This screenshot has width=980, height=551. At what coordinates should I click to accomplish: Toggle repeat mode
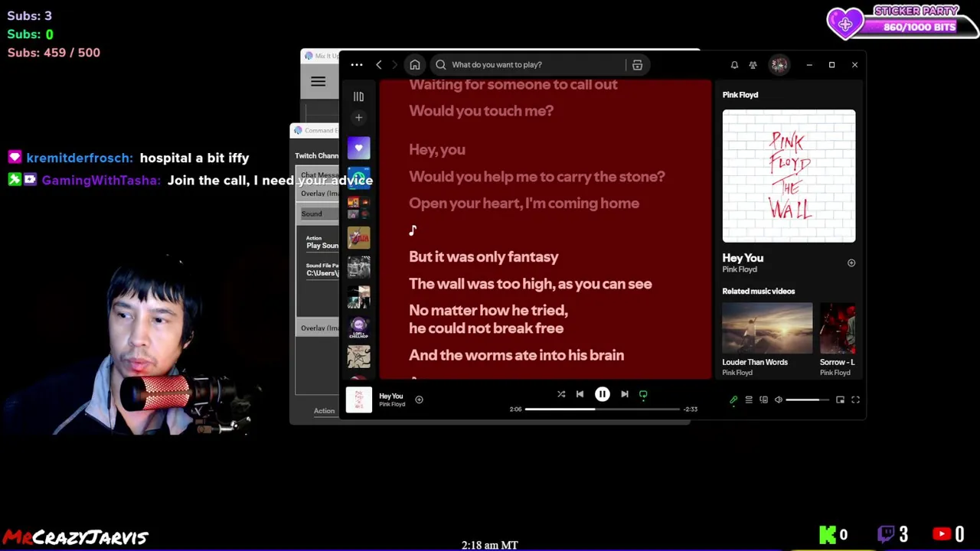(643, 395)
